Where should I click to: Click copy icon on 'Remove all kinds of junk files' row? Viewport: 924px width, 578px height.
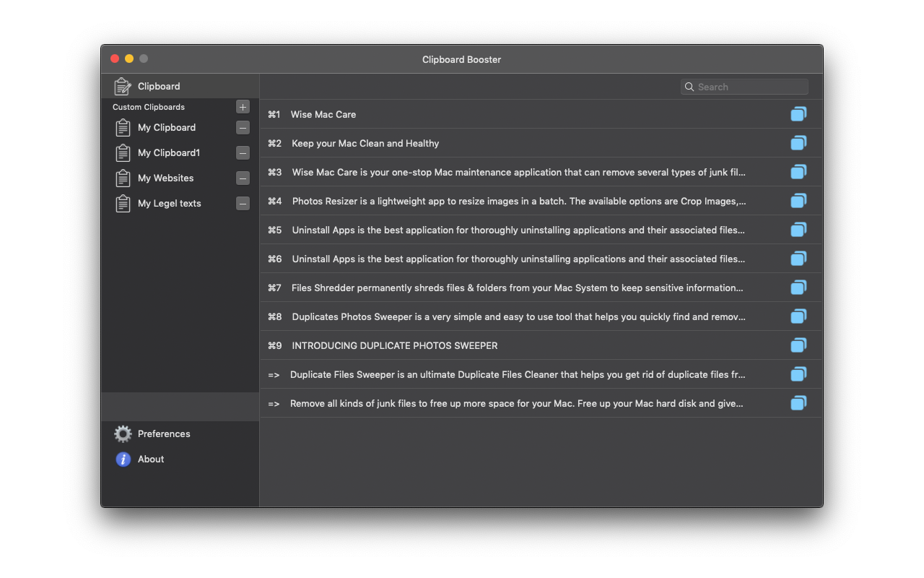pos(798,403)
